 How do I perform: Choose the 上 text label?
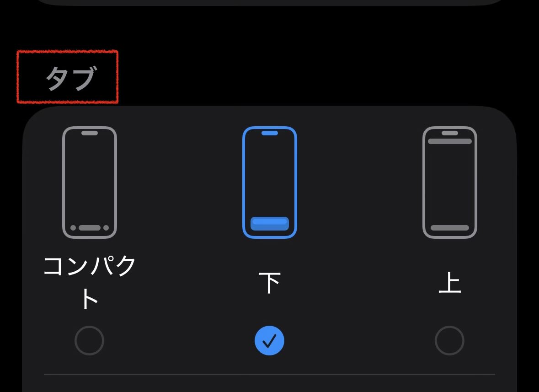coord(450,282)
